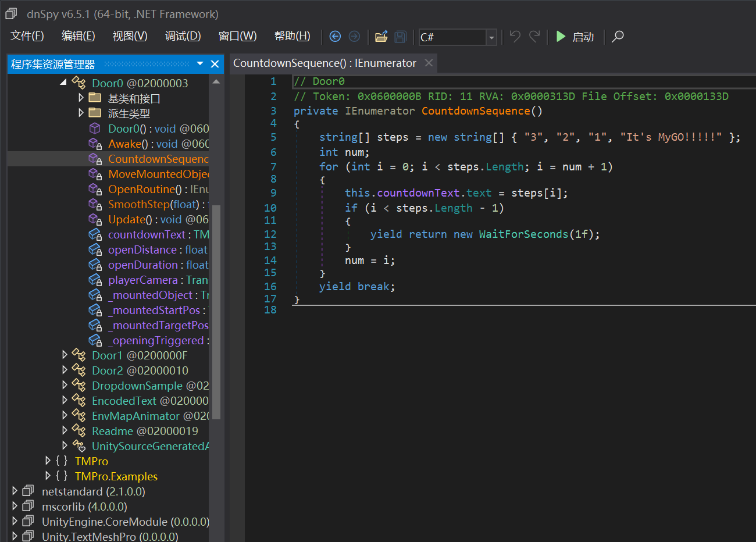The width and height of the screenshot is (756, 542).
Task: Click the save all disk icon
Action: [400, 37]
